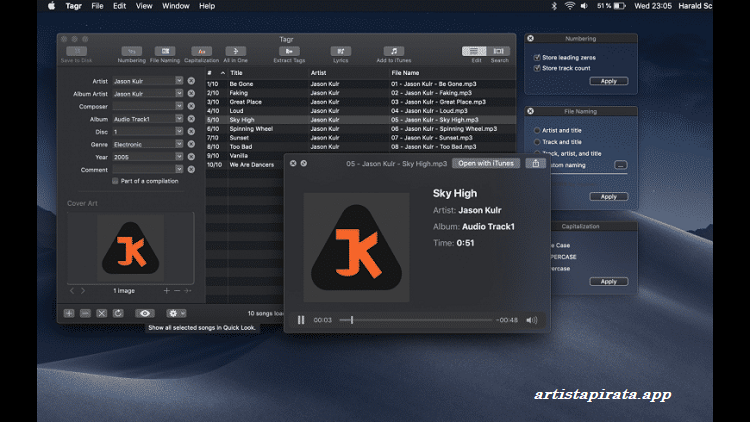This screenshot has height=422, width=750.
Task: Expand the Genre dropdown arrow
Action: tap(180, 144)
